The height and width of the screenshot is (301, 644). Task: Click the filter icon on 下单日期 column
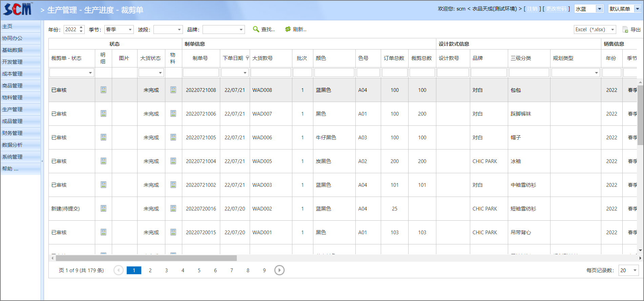click(x=247, y=58)
